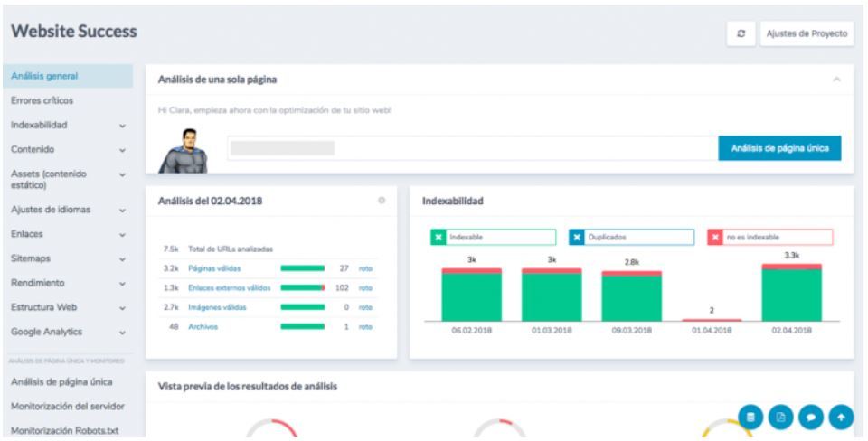Click roto link in Páginas válidas row
The width and height of the screenshot is (868, 441).
click(365, 268)
